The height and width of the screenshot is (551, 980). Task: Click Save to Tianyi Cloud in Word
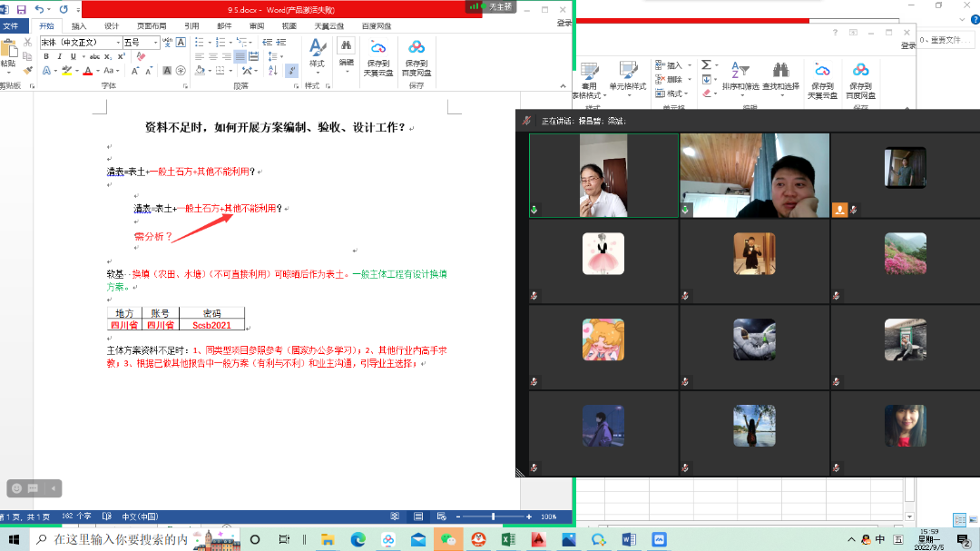378,57
